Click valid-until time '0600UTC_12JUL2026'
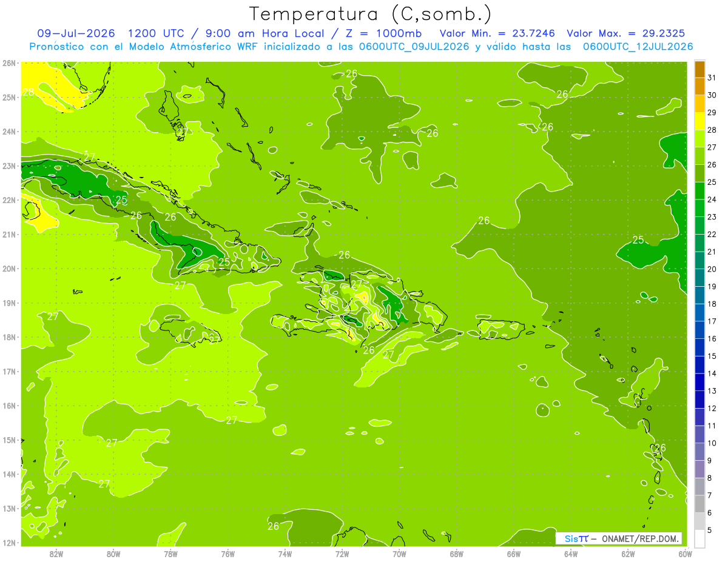 tap(638, 46)
